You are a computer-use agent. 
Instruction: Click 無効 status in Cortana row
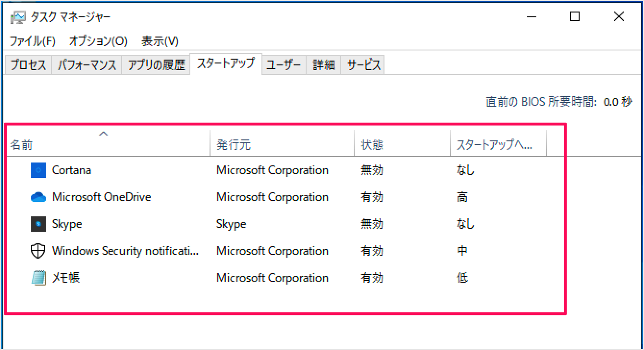click(372, 170)
